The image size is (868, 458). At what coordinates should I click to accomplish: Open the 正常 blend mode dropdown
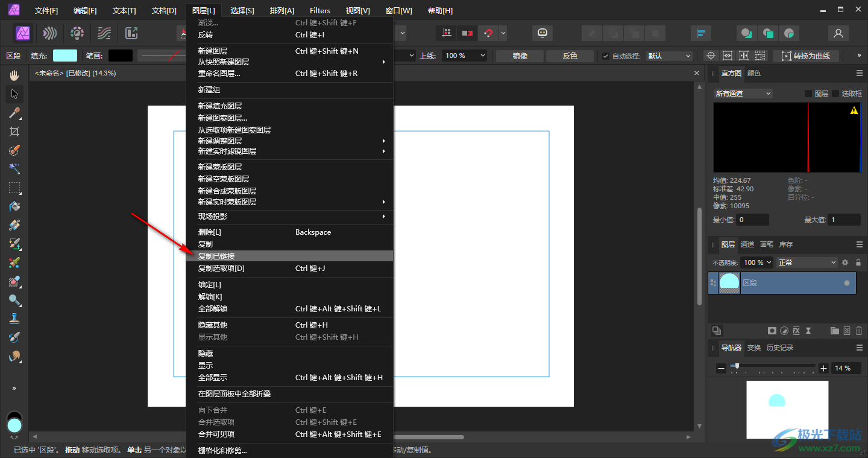point(807,262)
